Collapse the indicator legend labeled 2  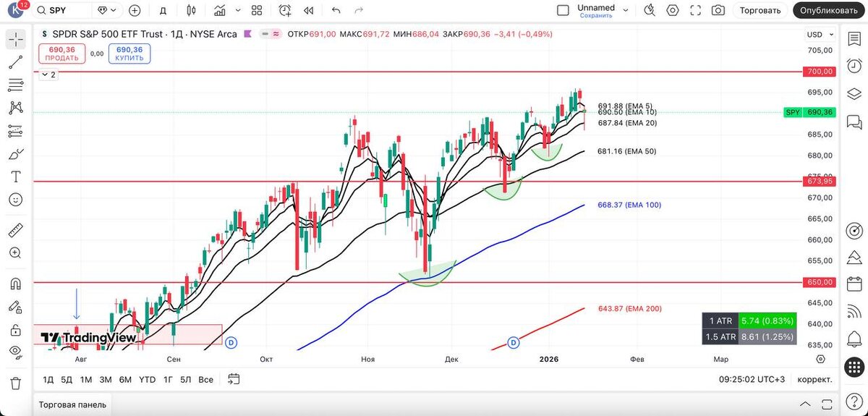coord(48,75)
